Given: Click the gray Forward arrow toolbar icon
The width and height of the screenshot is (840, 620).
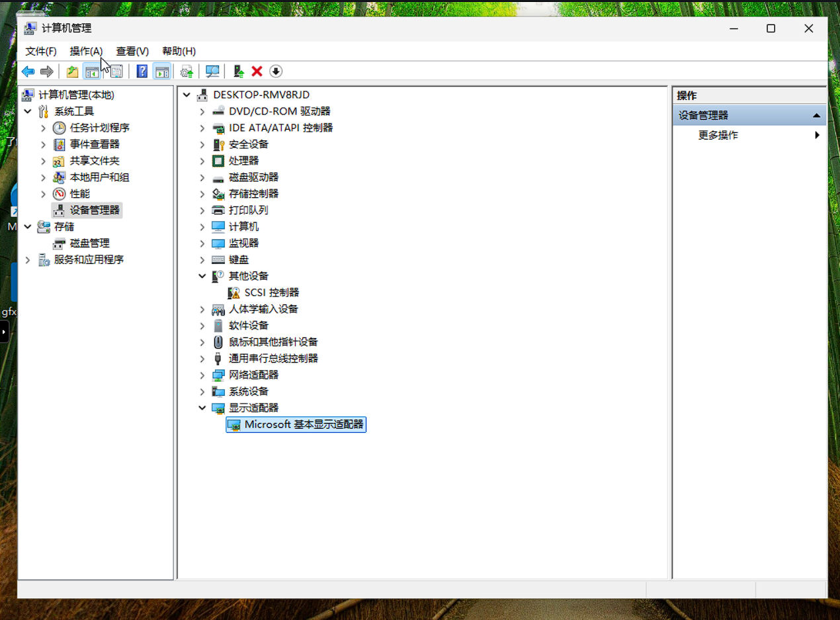Looking at the screenshot, I should [x=46, y=71].
